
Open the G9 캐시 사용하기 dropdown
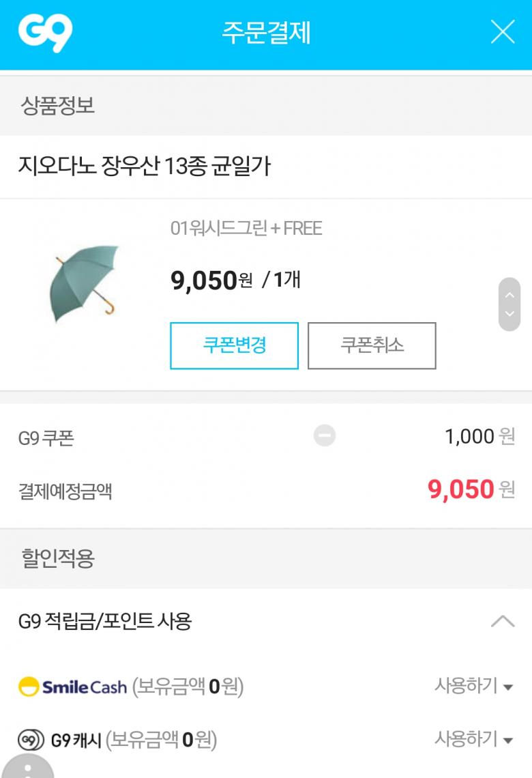pos(473,738)
